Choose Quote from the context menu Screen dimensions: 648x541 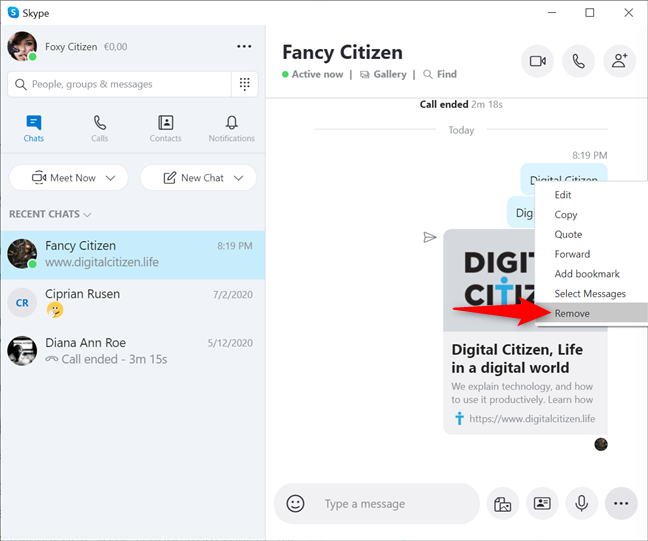coord(591,234)
